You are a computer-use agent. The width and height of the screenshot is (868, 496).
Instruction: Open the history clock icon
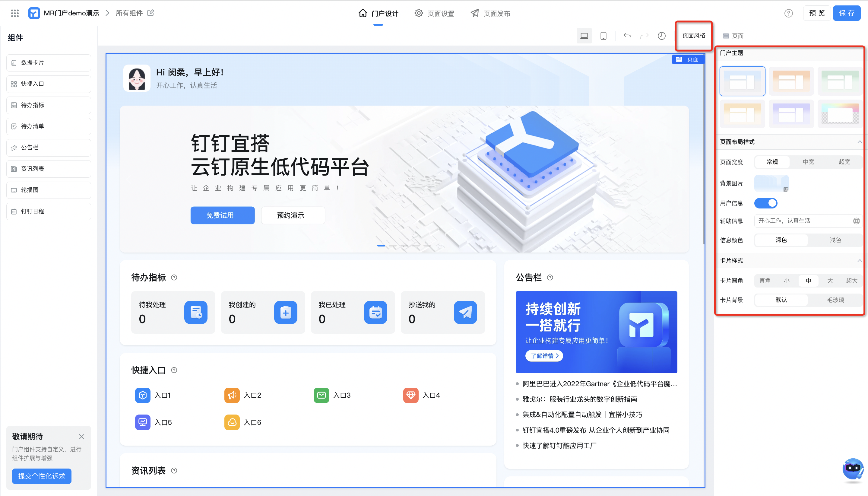[661, 36]
